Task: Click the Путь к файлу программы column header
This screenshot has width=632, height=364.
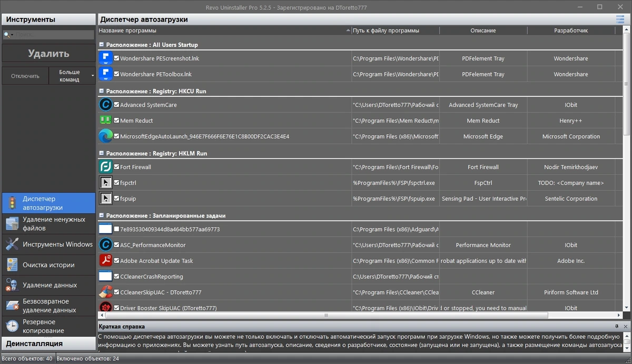Action: click(x=395, y=31)
